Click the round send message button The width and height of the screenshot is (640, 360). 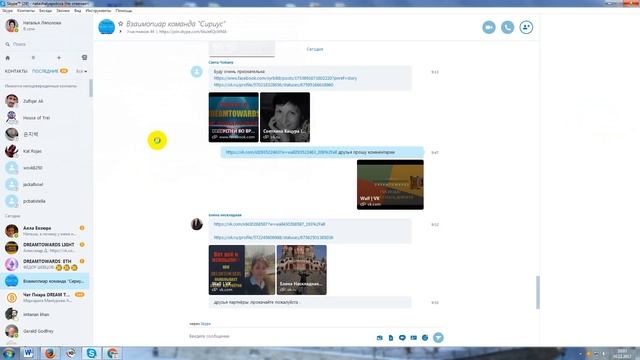[438, 338]
